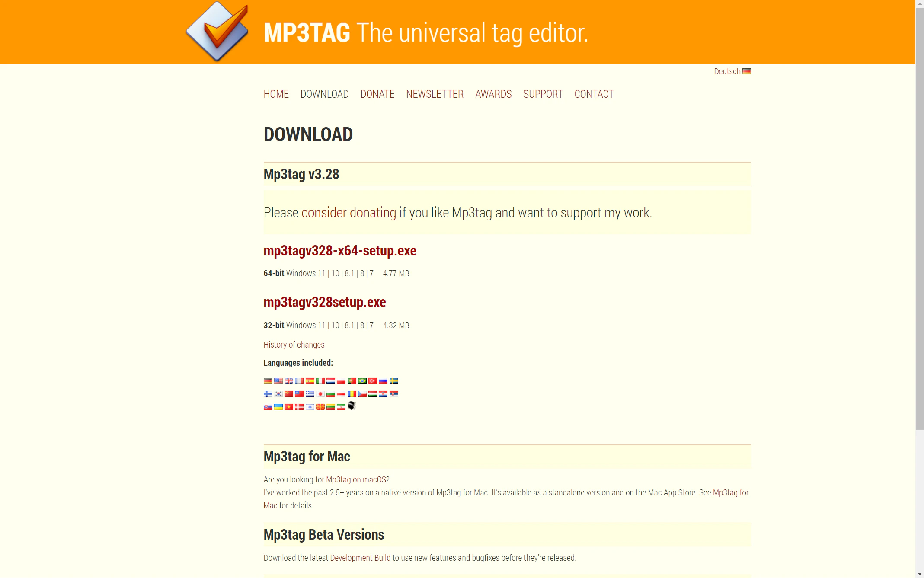Click the Lithuanian flag icon
This screenshot has height=578, width=924.
click(331, 407)
